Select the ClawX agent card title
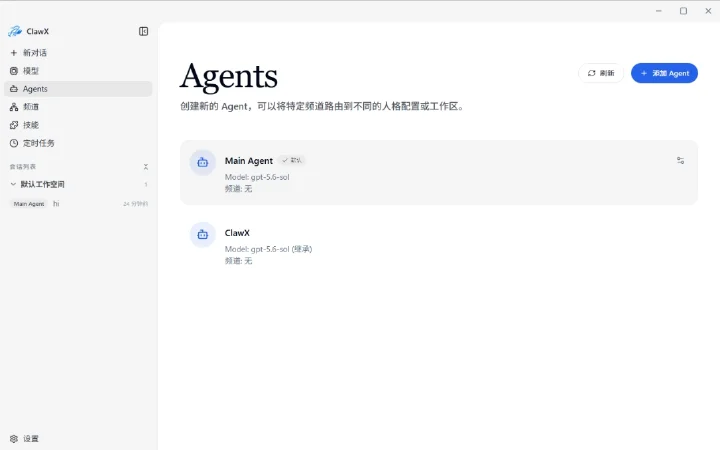This screenshot has height=450, width=720. coord(237,233)
